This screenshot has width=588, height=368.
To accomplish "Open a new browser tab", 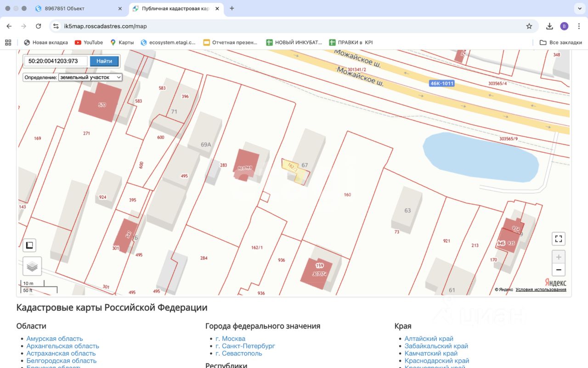I will (232, 8).
